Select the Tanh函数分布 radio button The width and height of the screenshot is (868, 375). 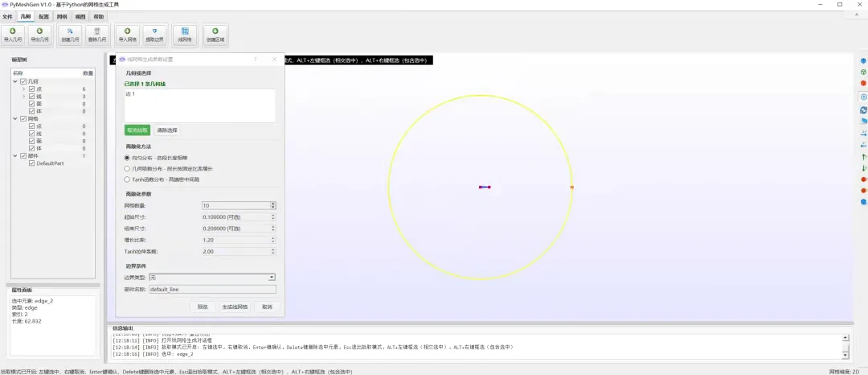tap(127, 179)
